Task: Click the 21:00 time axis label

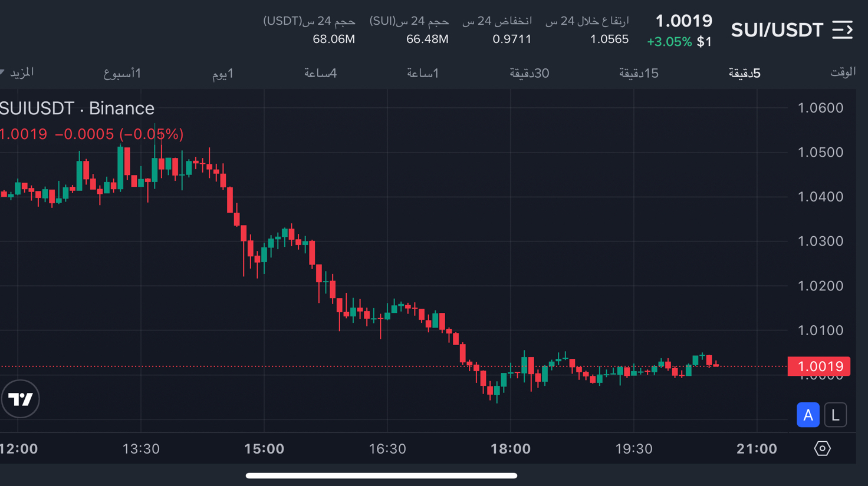Action: [x=757, y=449]
